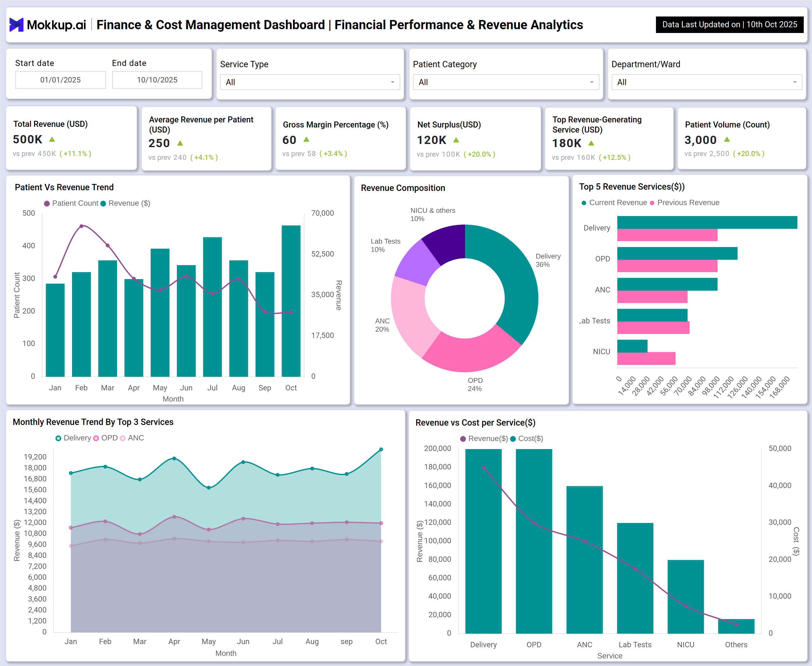Toggle Current Revenue legend item
Viewport: 812px width, 666px height.
(x=614, y=203)
